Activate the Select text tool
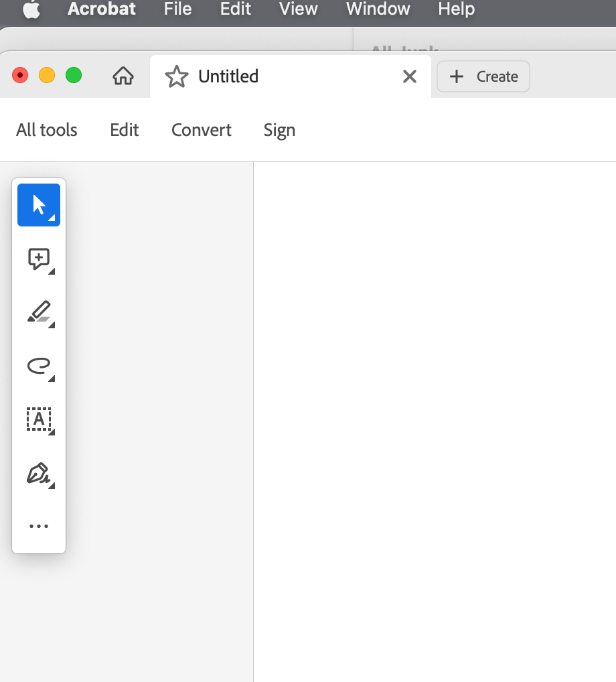 38,419
